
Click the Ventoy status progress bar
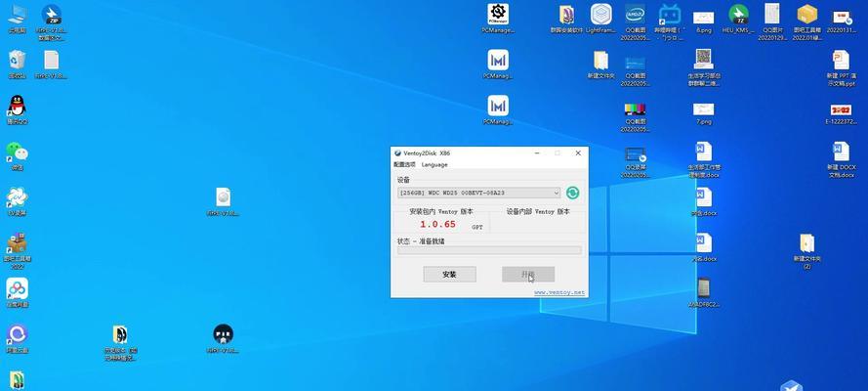pyautogui.click(x=489, y=250)
